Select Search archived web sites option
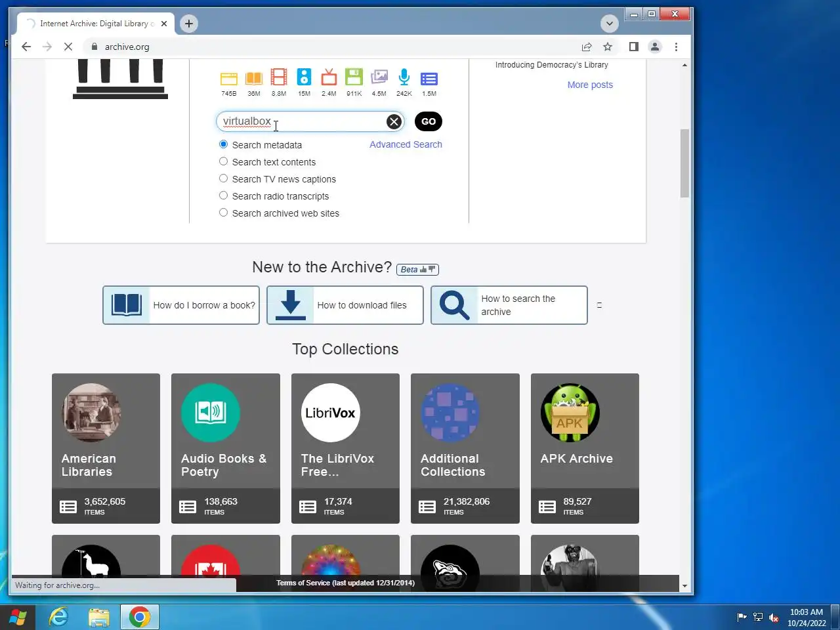This screenshot has width=840, height=630. tap(223, 213)
